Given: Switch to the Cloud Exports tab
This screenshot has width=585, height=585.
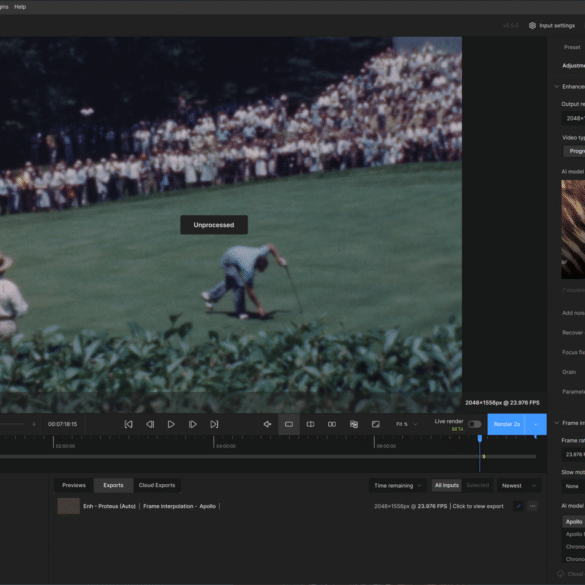Looking at the screenshot, I should click(x=157, y=485).
